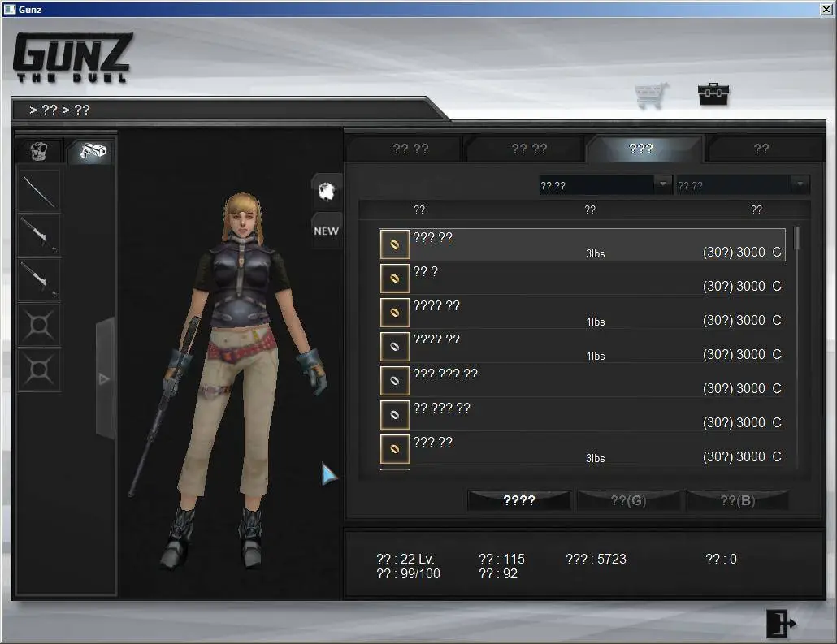837x644 pixels.
Task: Click gold ring icon of highlighted top row
Action: point(394,244)
